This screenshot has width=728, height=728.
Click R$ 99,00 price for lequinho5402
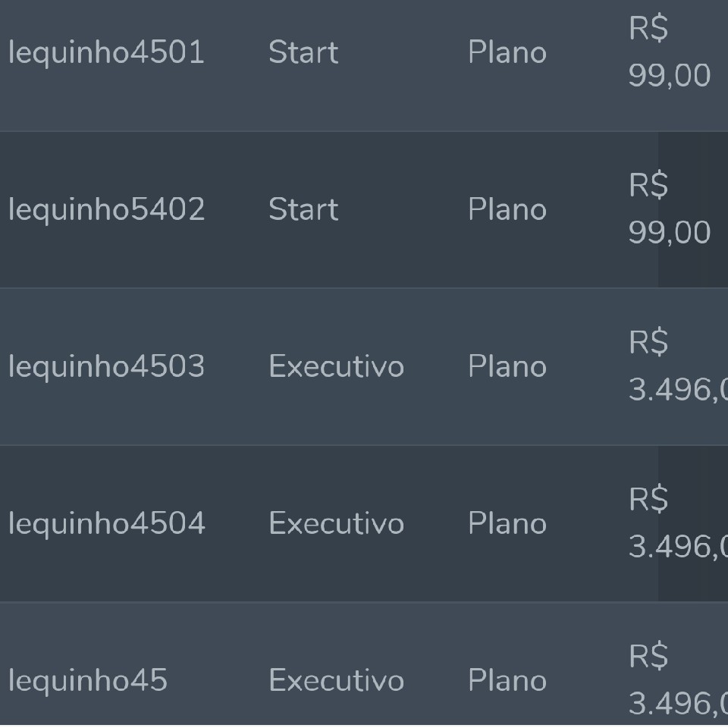670,209
